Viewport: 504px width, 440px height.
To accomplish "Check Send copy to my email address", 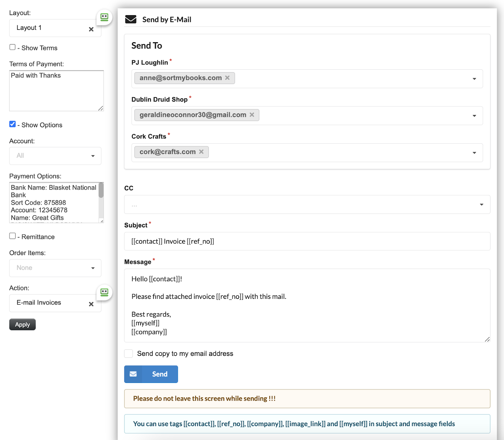I will tap(129, 353).
